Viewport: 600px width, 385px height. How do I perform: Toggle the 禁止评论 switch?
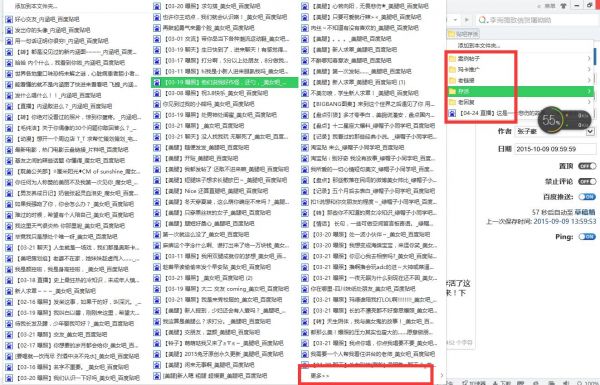[x=587, y=181]
